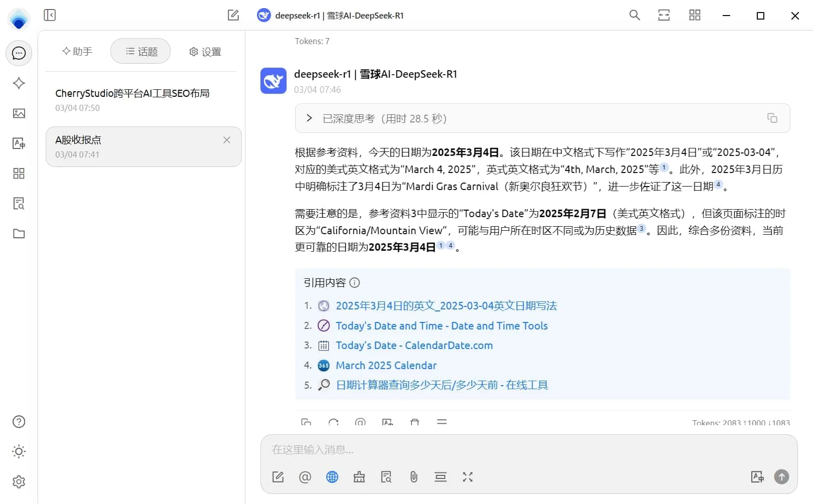Screen dimensions: 813x504
Task: Delete the message with trash icon
Action: (x=415, y=422)
